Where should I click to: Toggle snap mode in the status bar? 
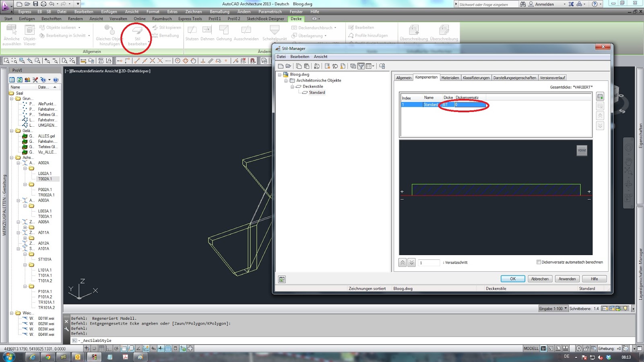[x=94, y=348]
